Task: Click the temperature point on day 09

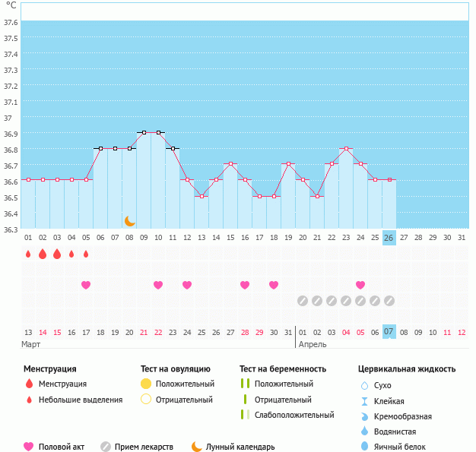Action: [144, 133]
